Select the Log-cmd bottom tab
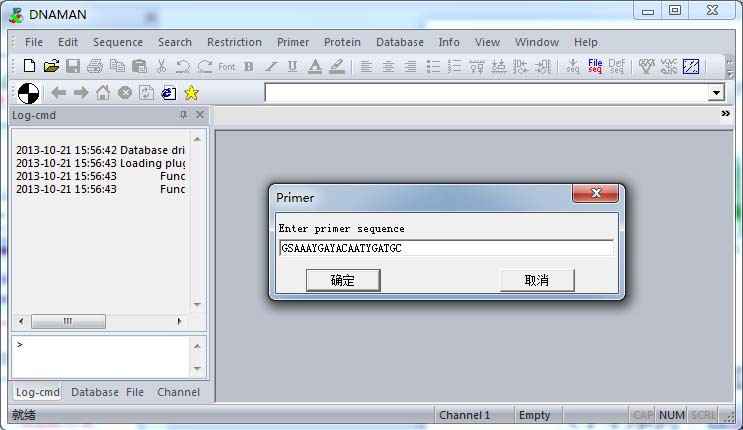Viewport: 743px width, 430px height. pyautogui.click(x=37, y=392)
